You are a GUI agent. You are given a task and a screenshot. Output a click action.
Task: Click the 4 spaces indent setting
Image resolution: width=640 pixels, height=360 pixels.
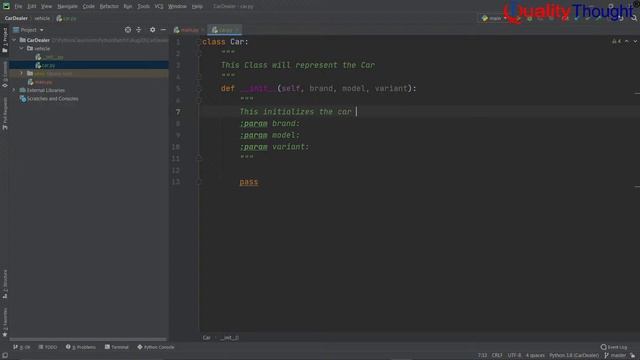pyautogui.click(x=535, y=356)
